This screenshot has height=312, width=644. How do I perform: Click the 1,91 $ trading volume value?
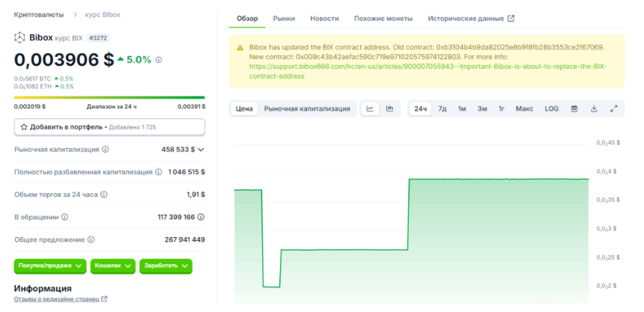point(196,195)
